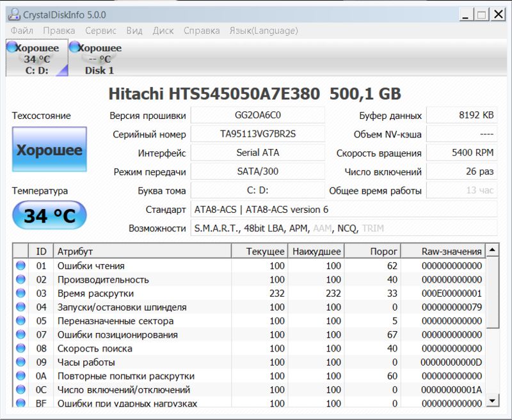Click status orb for 04 Запуски/остановки шпинделя

tap(20, 307)
